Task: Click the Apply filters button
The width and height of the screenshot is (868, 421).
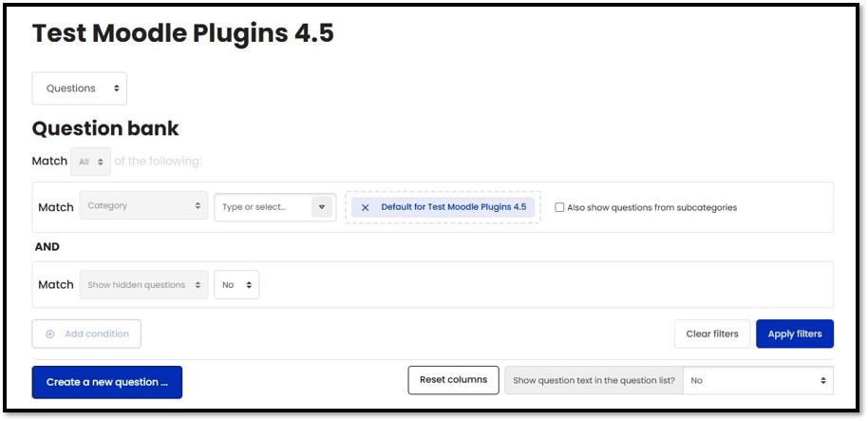Action: tap(795, 334)
